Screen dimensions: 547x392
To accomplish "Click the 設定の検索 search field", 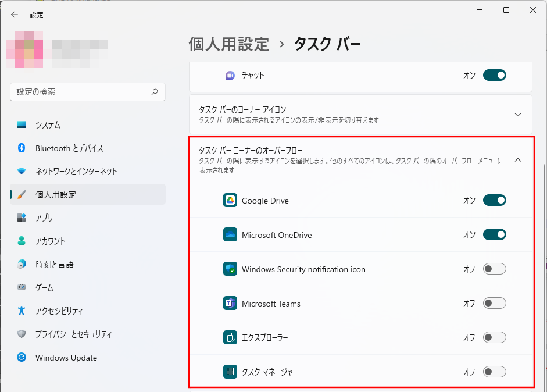I will pos(81,92).
